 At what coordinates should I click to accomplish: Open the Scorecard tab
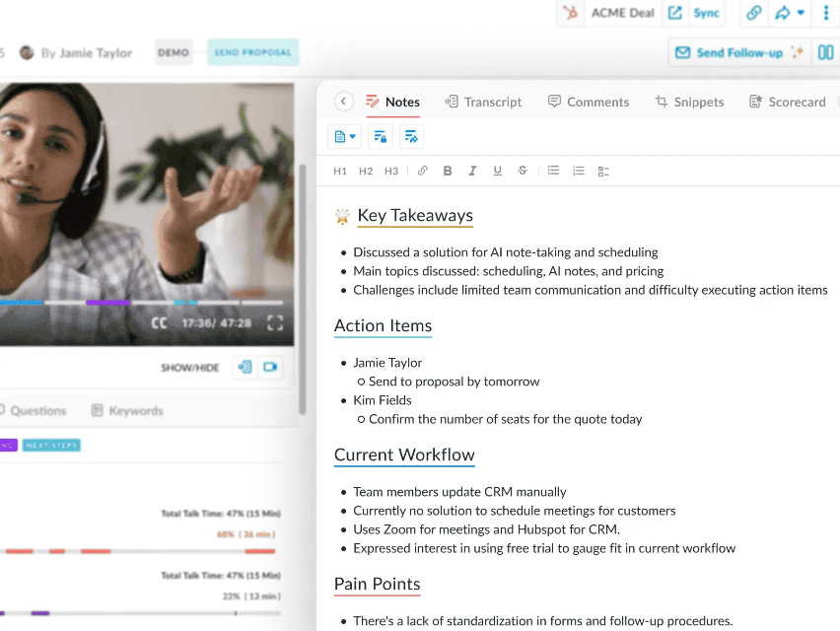788,102
